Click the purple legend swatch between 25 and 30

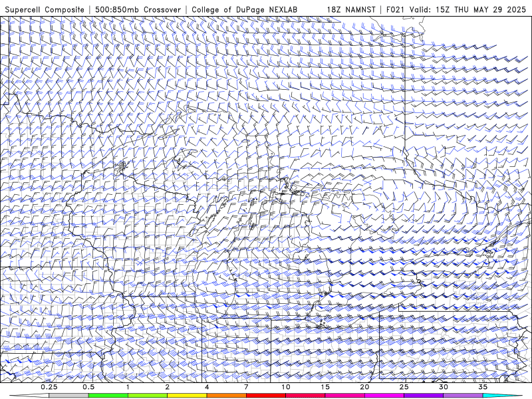[x=424, y=396]
